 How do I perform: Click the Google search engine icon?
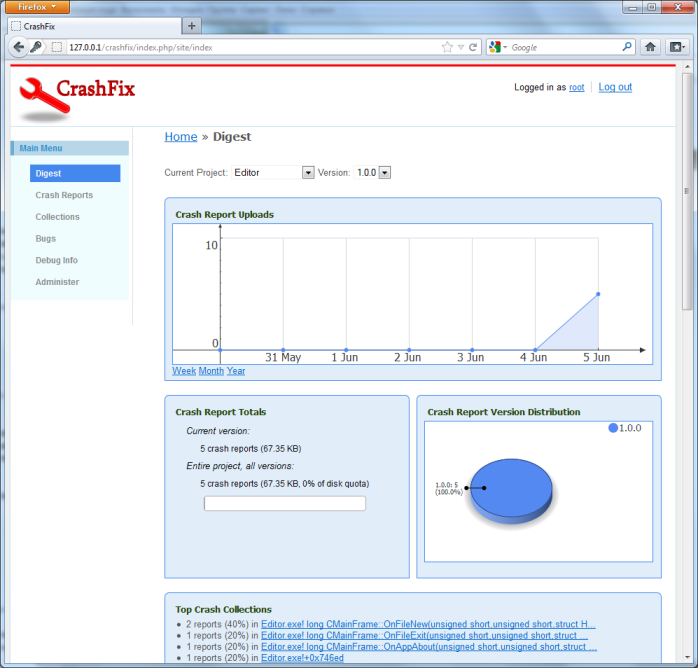click(496, 47)
